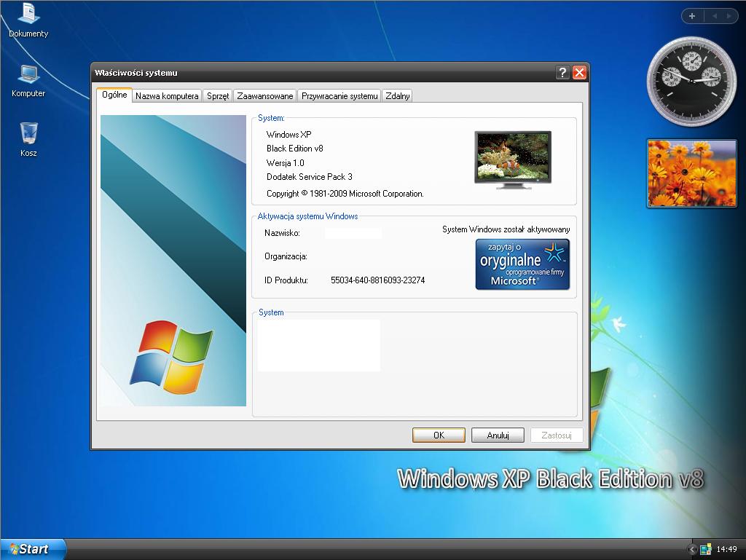Image resolution: width=746 pixels, height=560 pixels.
Task: Click the "Nazwisko:" label
Action: click(x=282, y=233)
